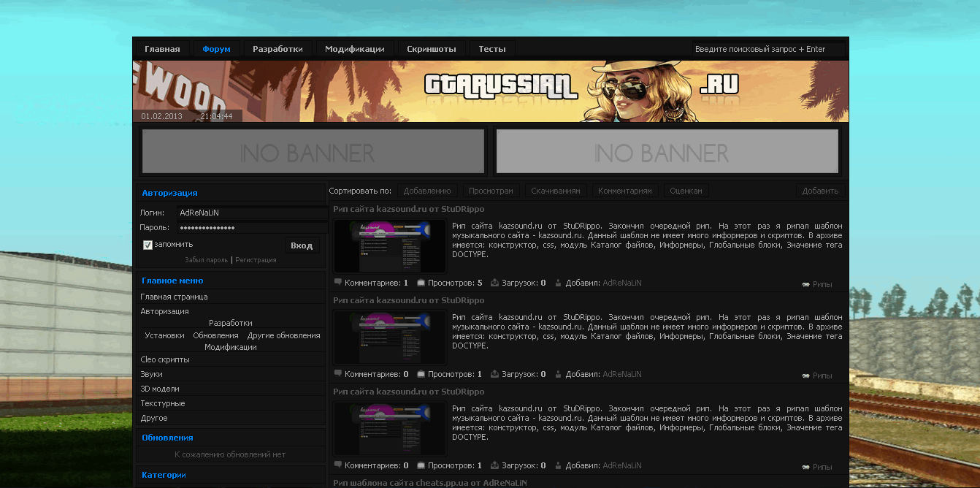
Task: Click the views icon in first post footer
Action: (421, 283)
